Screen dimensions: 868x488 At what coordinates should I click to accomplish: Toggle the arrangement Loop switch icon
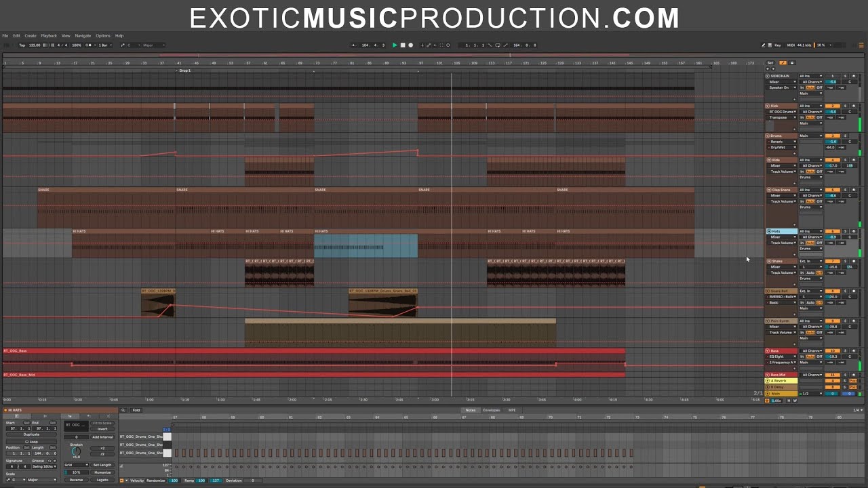[x=498, y=45]
